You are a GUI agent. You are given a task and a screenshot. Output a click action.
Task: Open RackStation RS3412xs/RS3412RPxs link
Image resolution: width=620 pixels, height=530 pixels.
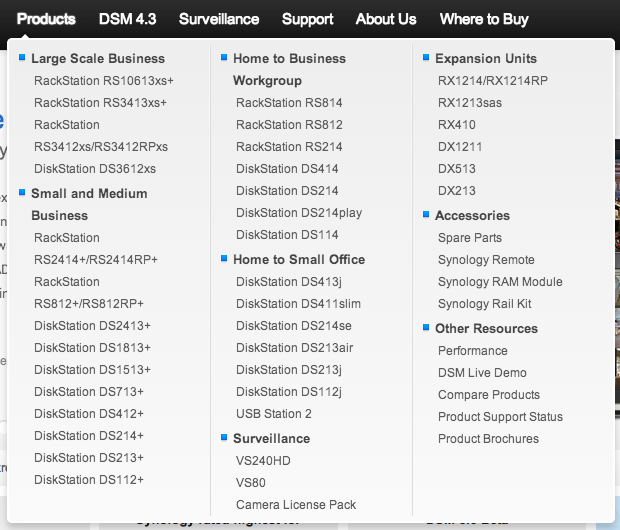[x=101, y=136]
